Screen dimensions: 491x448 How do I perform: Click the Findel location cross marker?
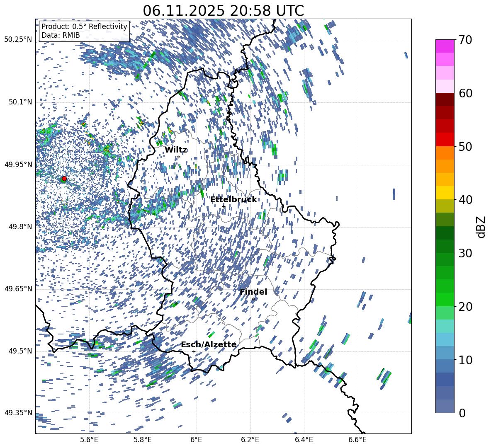click(x=253, y=299)
